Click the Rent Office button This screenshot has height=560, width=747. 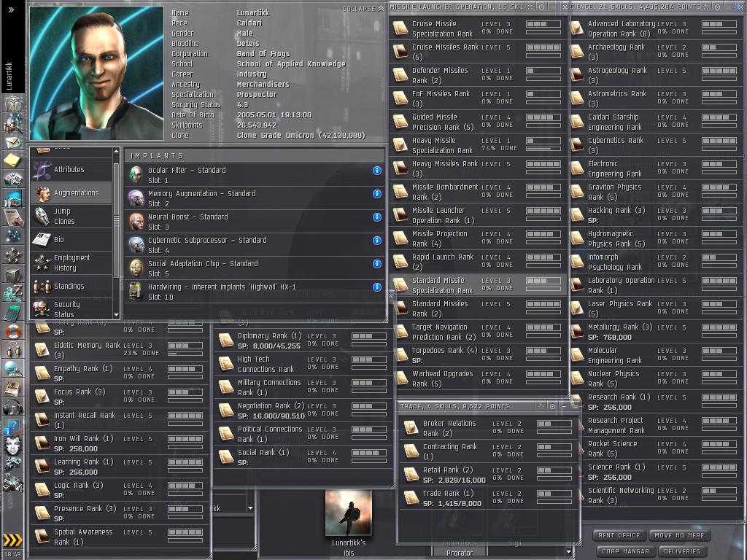619,535
